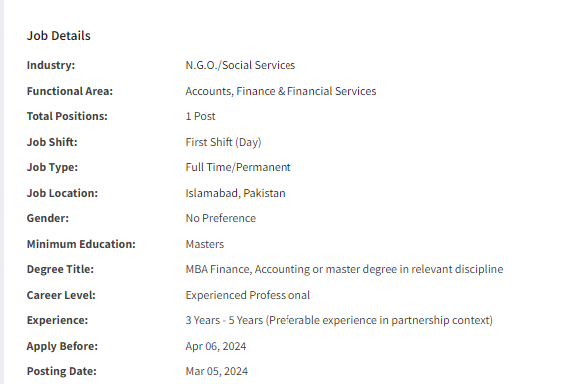Click the Career Level label
This screenshot has width=576, height=384.
tap(61, 295)
